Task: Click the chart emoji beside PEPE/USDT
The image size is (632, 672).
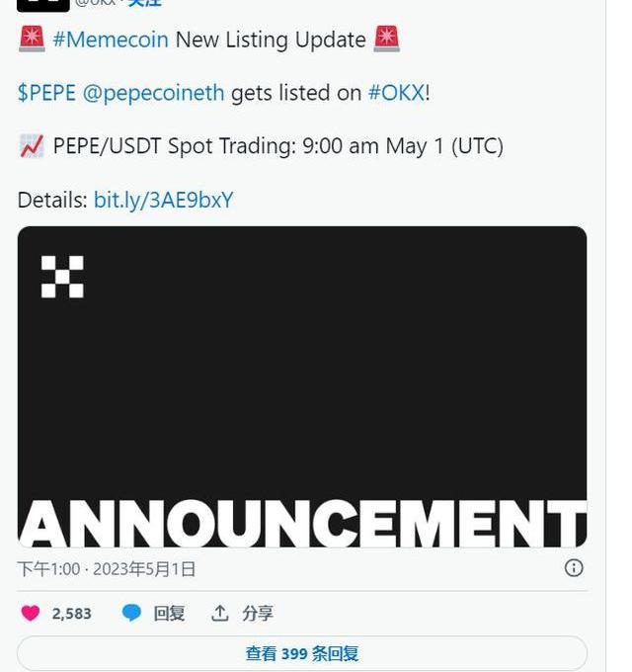Action: [32, 146]
